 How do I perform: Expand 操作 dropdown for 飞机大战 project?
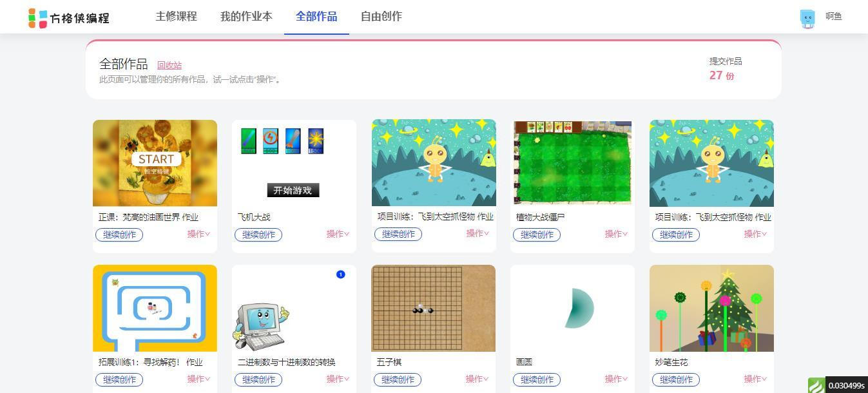(338, 234)
